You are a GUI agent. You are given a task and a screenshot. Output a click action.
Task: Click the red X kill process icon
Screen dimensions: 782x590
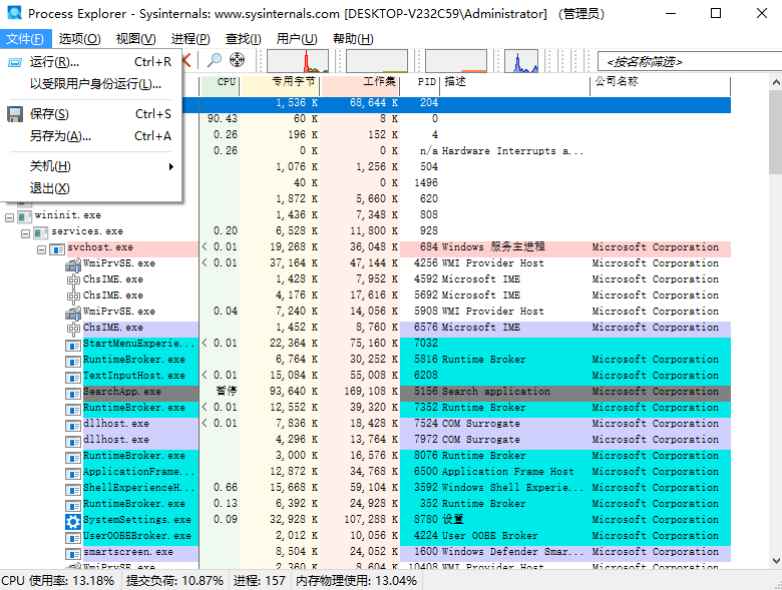(x=187, y=60)
